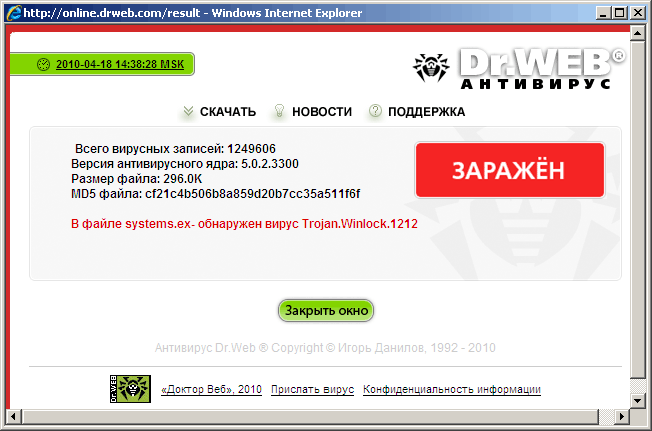Click the Dr.WEB Антивирус wordmark
The width and height of the screenshot is (652, 431).
click(542, 69)
